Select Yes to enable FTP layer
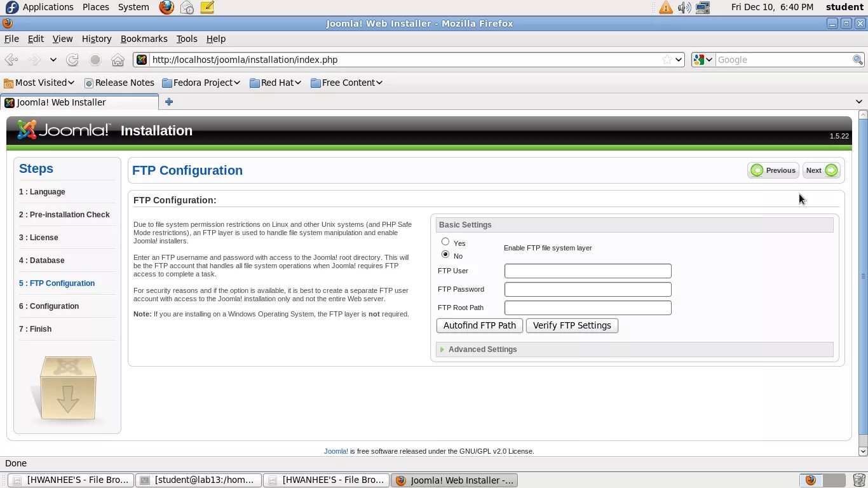 (x=445, y=241)
